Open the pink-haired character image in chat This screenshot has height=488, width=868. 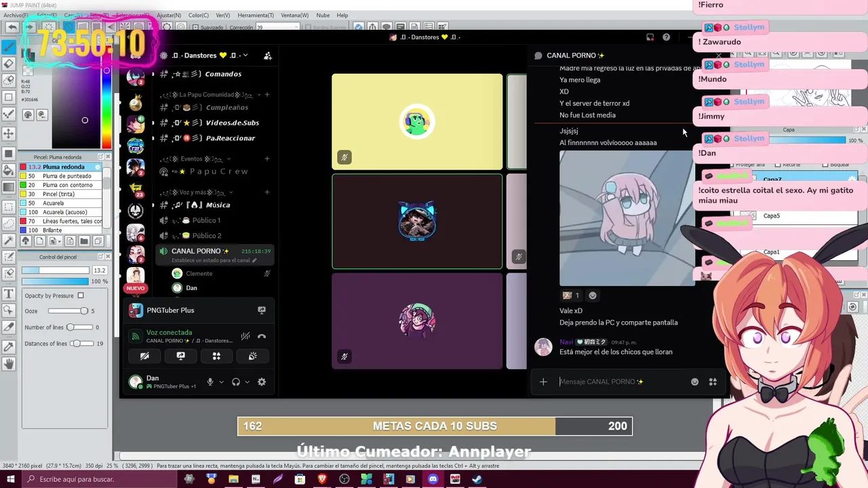point(627,218)
